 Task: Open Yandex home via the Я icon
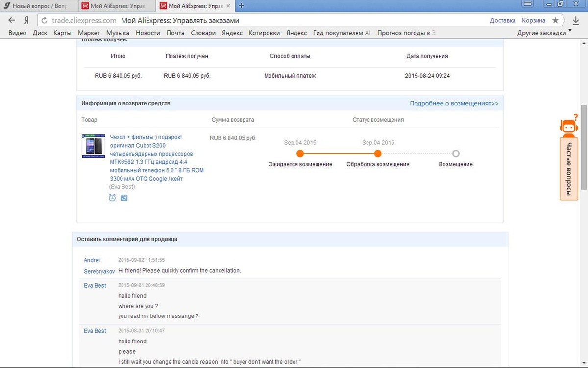tap(27, 20)
